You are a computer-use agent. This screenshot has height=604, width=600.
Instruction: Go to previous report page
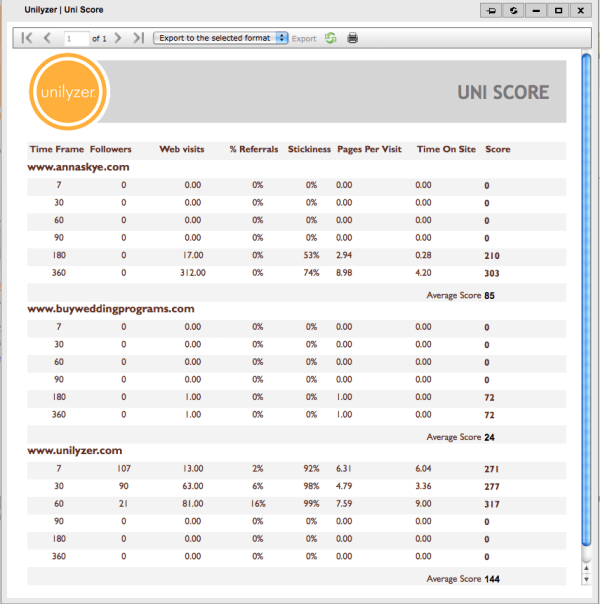(47, 38)
